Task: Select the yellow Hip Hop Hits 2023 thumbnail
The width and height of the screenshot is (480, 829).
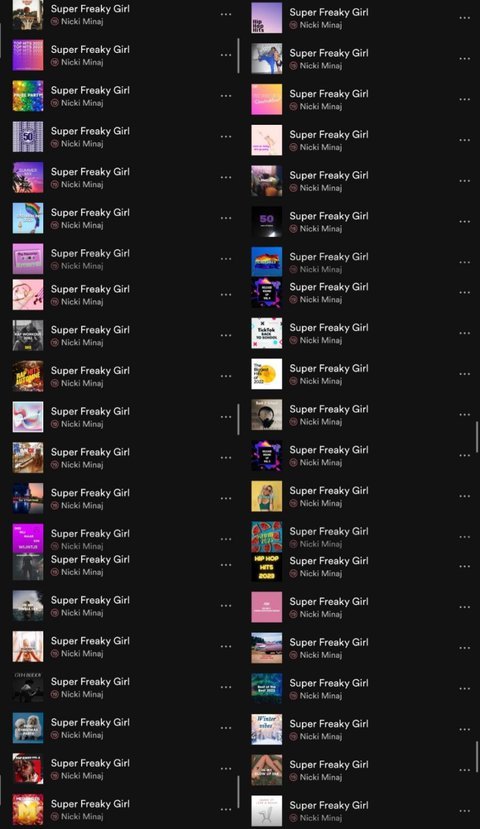Action: (266, 566)
